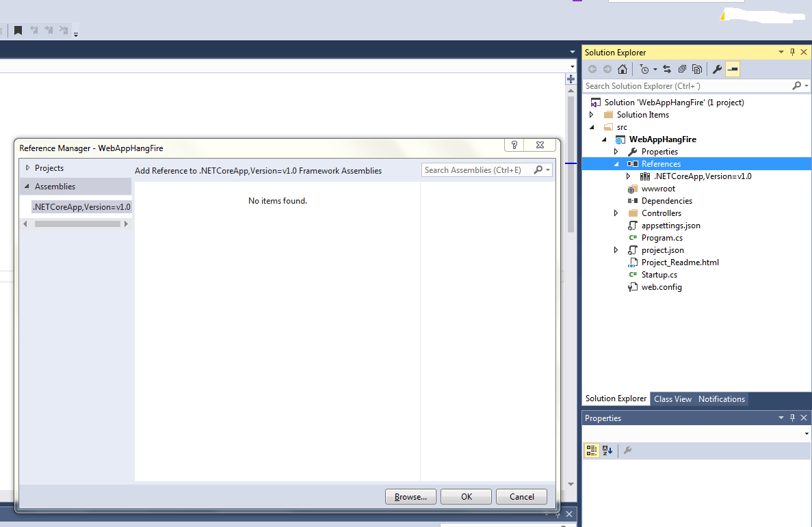Open the editor tab list dropdown arrow
The image size is (812, 527).
pos(573,52)
